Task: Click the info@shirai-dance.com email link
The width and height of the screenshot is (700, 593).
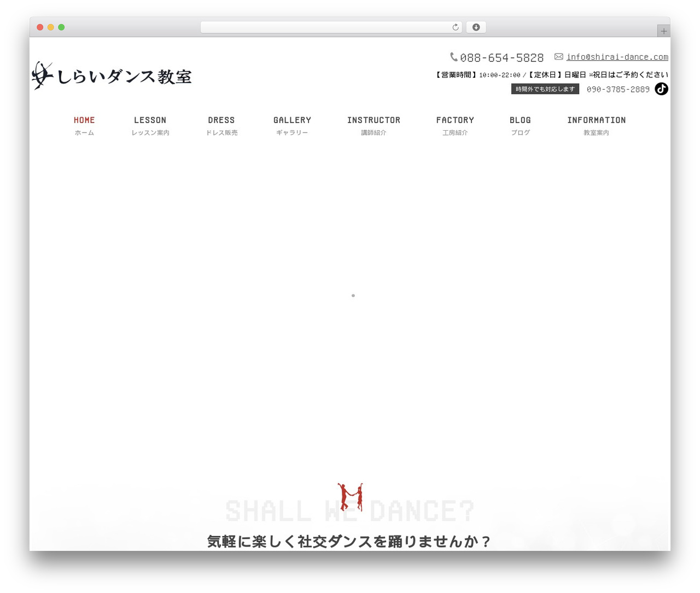Action: (x=617, y=57)
